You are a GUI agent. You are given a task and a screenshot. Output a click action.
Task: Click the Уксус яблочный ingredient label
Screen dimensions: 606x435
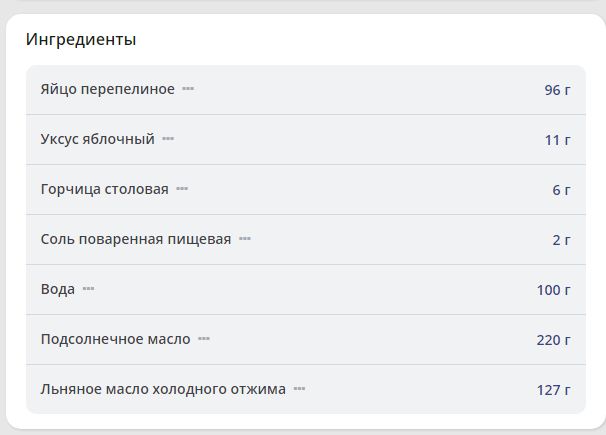(98, 139)
